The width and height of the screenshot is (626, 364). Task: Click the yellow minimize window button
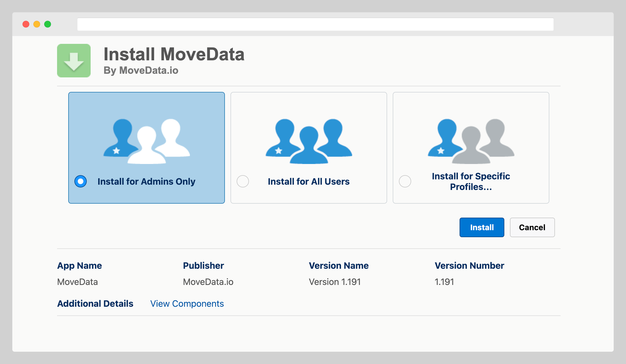[x=37, y=24]
